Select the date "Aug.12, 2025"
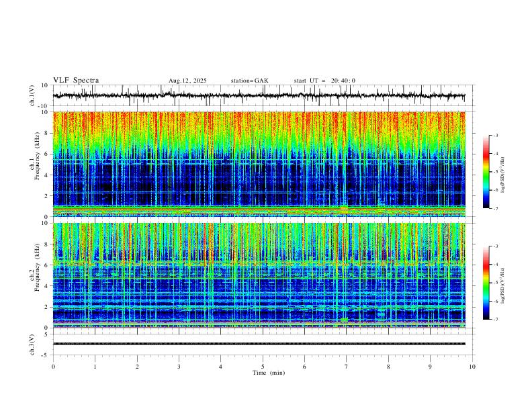Image resolution: width=532 pixels, height=411 pixels. (187, 81)
